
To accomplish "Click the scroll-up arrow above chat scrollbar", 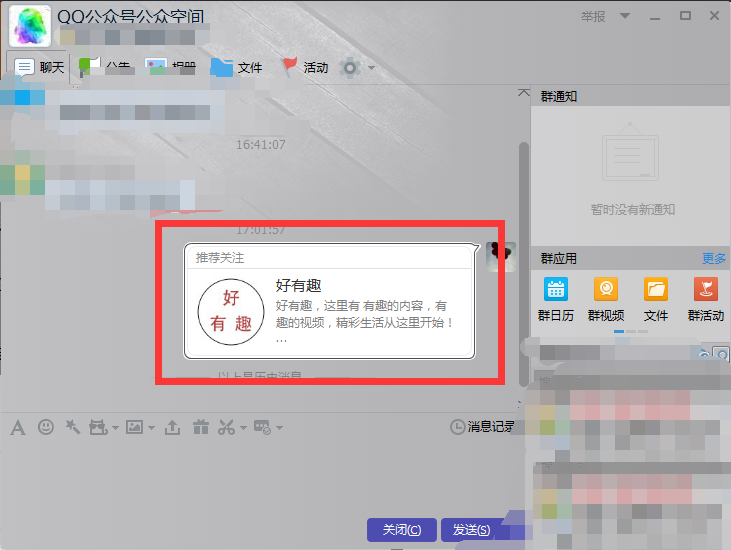I will pyautogui.click(x=524, y=93).
